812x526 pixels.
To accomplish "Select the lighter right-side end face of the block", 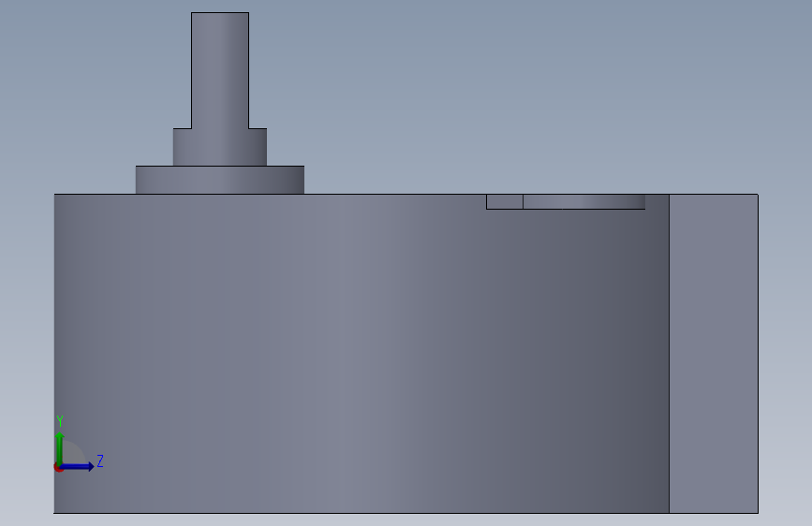I will tap(714, 354).
